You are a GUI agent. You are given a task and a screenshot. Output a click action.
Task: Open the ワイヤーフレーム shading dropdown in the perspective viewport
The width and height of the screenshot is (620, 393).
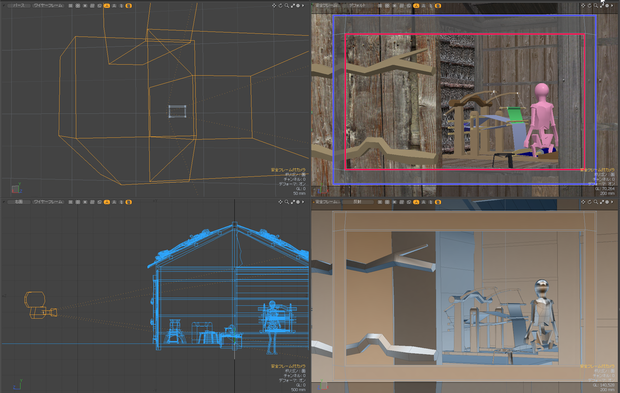point(48,6)
